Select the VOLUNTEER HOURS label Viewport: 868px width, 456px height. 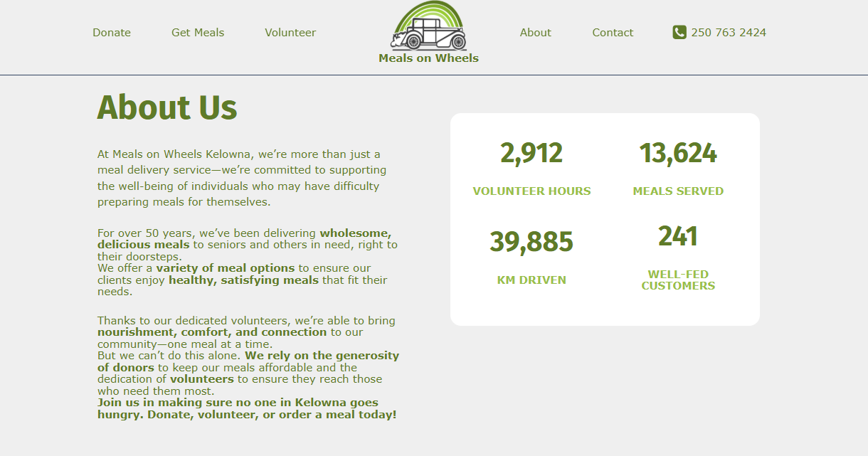[x=531, y=191]
